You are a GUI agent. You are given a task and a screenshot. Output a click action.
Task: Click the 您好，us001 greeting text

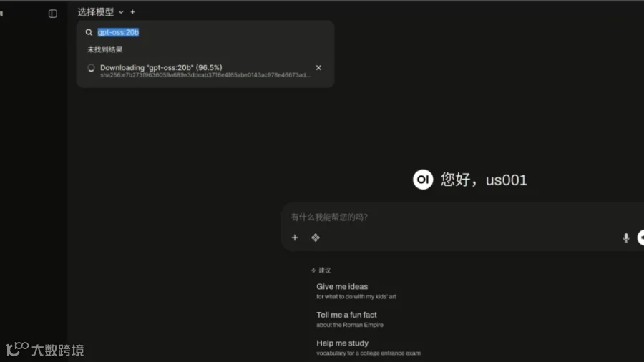point(484,180)
